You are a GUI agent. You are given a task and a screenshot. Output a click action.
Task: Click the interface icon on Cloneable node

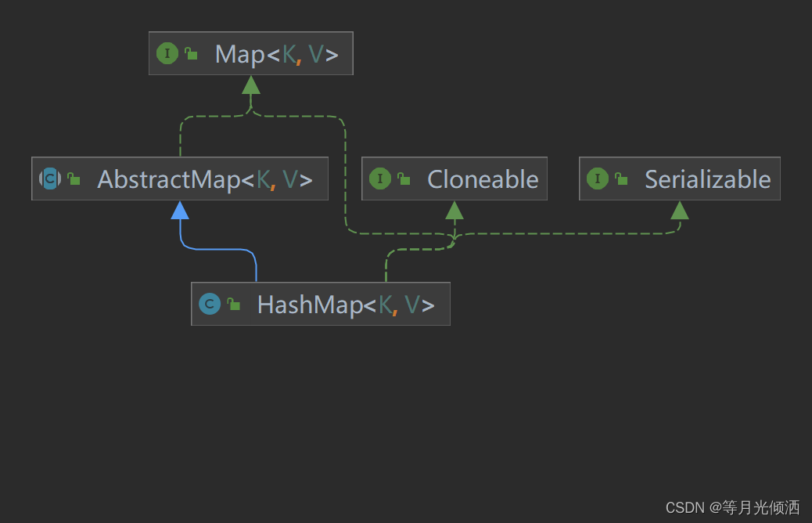pos(381,179)
